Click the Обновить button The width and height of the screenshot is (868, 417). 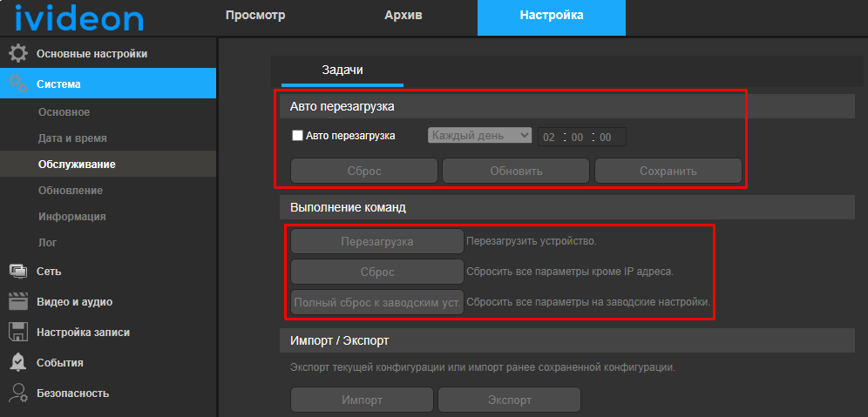(x=516, y=171)
